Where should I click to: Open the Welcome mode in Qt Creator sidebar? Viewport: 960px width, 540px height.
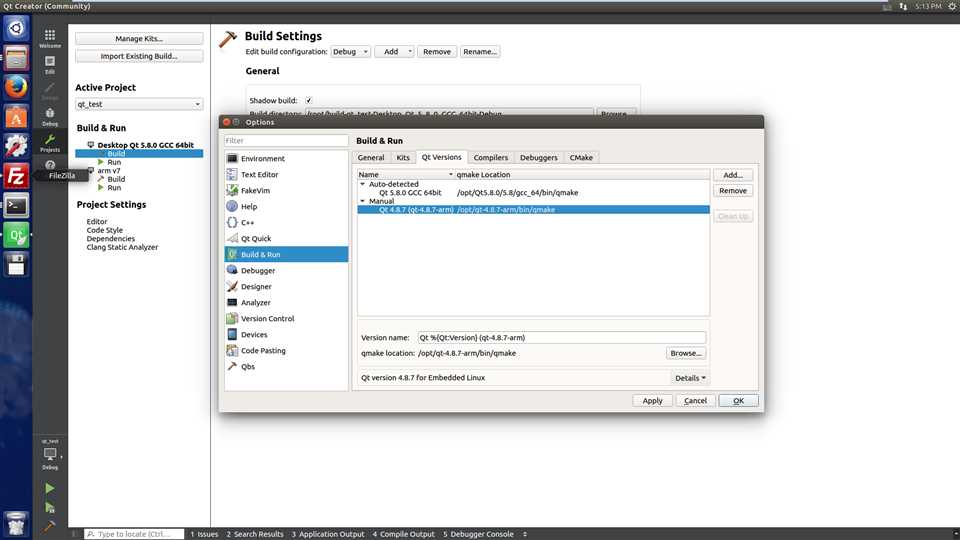click(50, 38)
